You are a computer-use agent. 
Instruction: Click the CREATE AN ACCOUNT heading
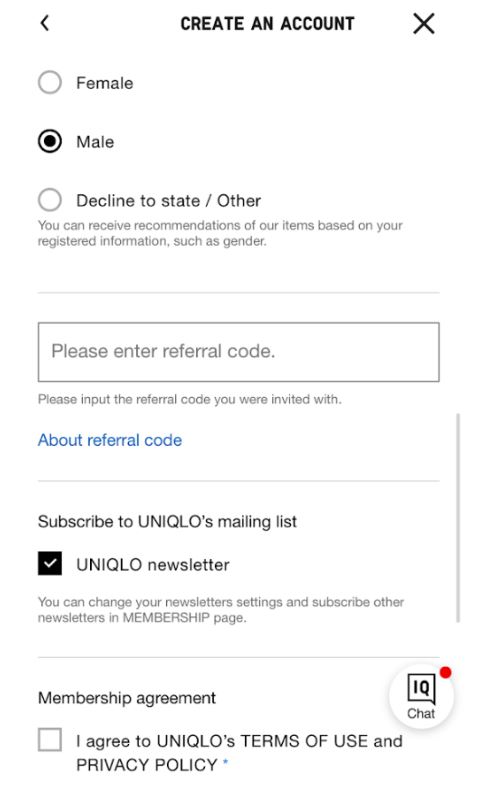tap(267, 24)
